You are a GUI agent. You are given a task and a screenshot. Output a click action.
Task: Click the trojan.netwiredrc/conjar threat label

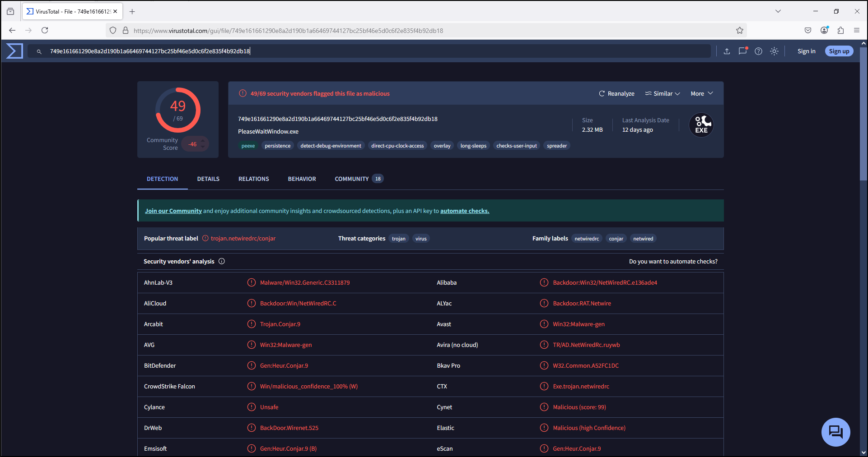243,238
